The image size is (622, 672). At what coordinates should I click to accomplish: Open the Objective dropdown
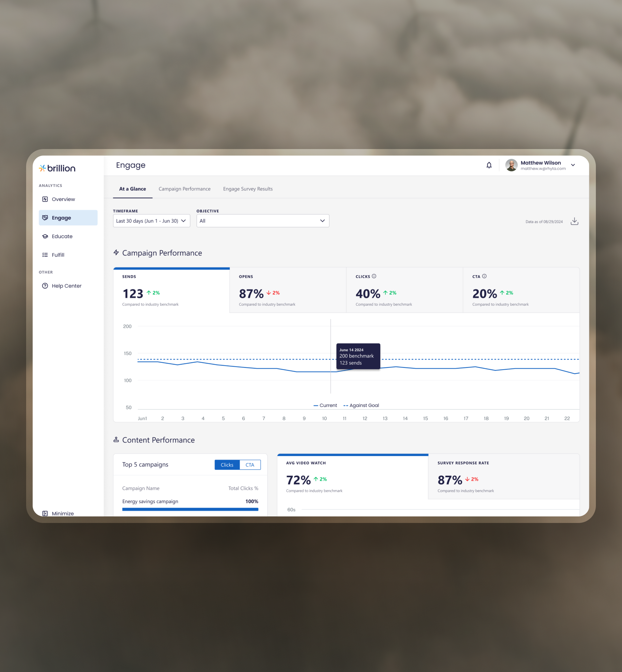click(x=263, y=221)
